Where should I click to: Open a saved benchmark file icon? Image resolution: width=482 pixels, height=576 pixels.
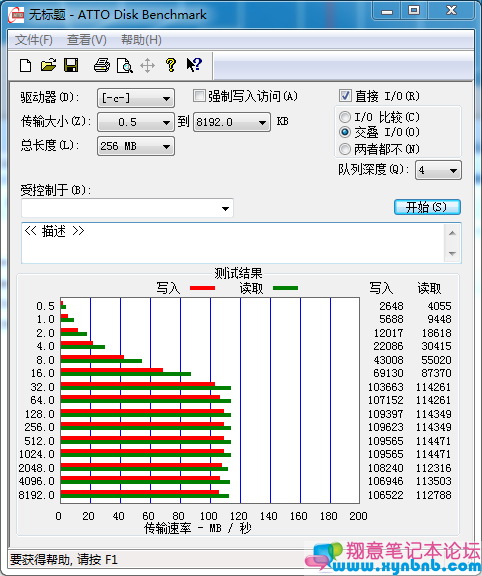(48, 65)
